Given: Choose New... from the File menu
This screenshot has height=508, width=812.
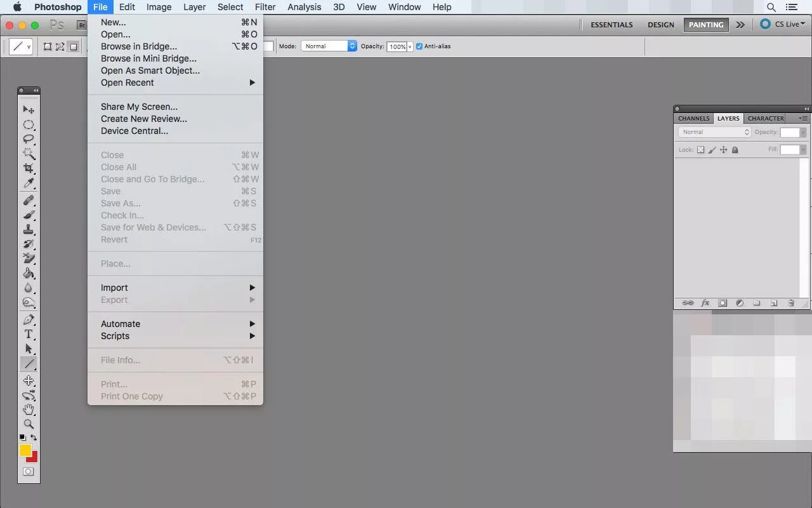Looking at the screenshot, I should click(x=175, y=22).
